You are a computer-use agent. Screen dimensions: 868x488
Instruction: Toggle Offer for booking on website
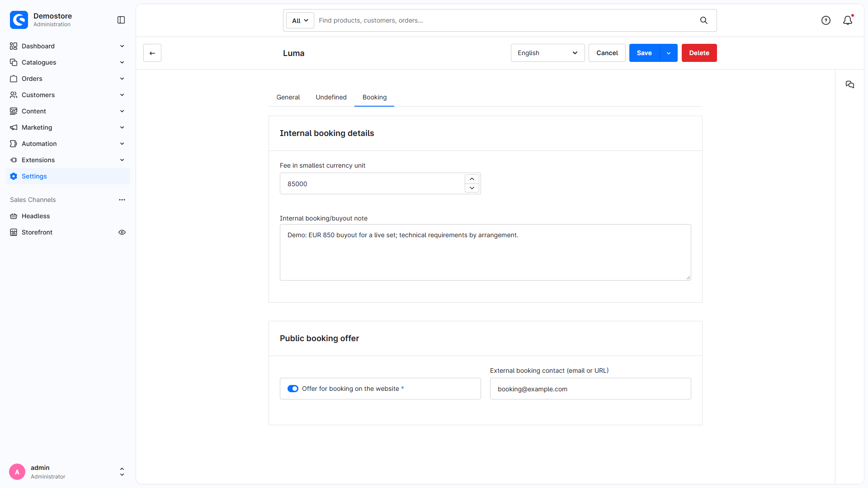click(x=293, y=389)
